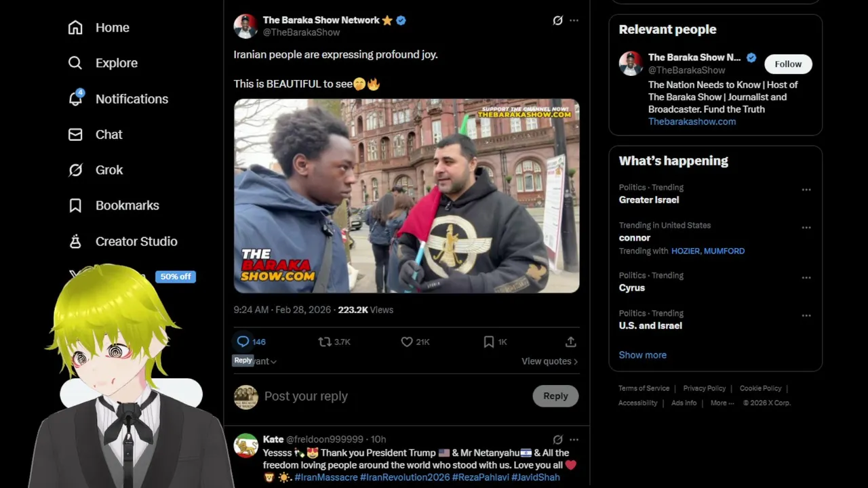Play the Baraka Show video thumbnail
The image size is (868, 488).
click(407, 196)
